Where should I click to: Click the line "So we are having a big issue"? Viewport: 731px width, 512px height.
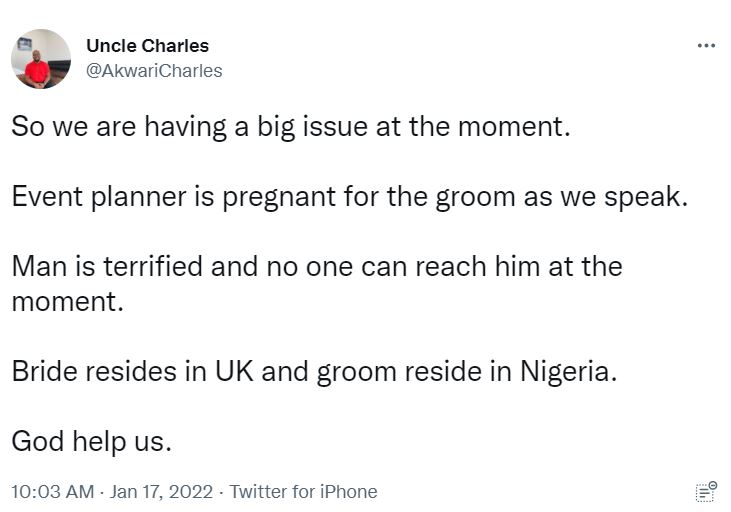pyautogui.click(x=290, y=127)
